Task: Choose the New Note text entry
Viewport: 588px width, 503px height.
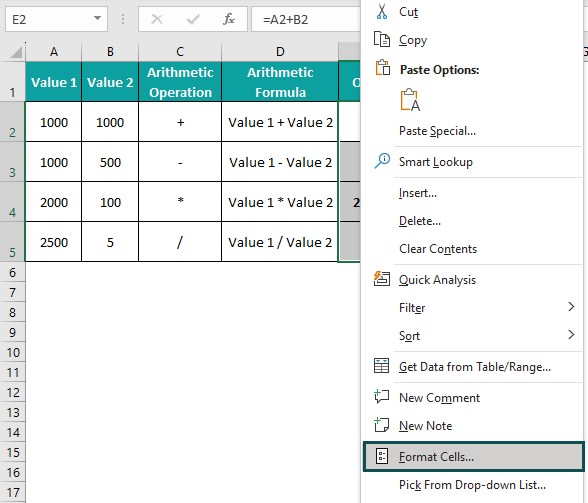Action: [x=426, y=426]
